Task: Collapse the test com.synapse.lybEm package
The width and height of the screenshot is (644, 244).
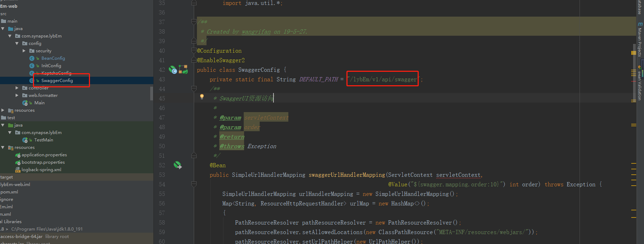Action: pyautogui.click(x=10, y=133)
